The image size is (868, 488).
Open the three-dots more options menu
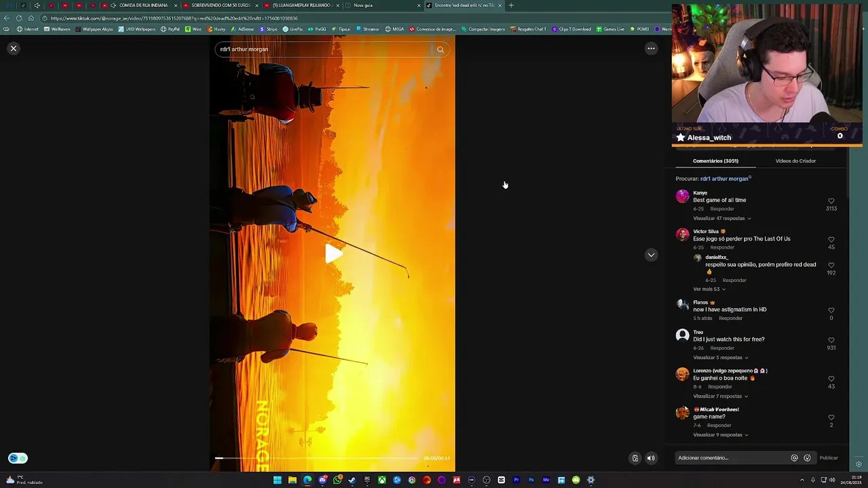pyautogui.click(x=651, y=48)
